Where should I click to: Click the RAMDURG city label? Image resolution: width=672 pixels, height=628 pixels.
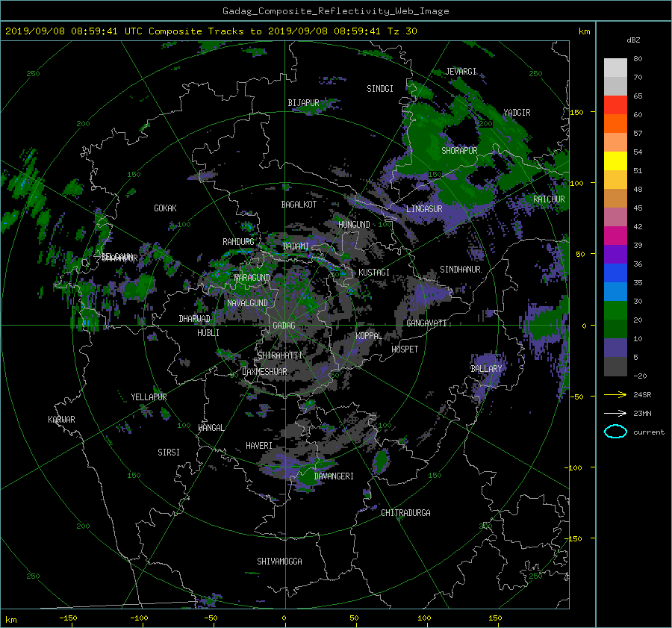click(238, 242)
